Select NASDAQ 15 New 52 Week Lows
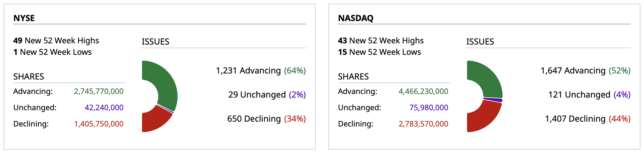This screenshot has width=644, height=156. [x=379, y=52]
